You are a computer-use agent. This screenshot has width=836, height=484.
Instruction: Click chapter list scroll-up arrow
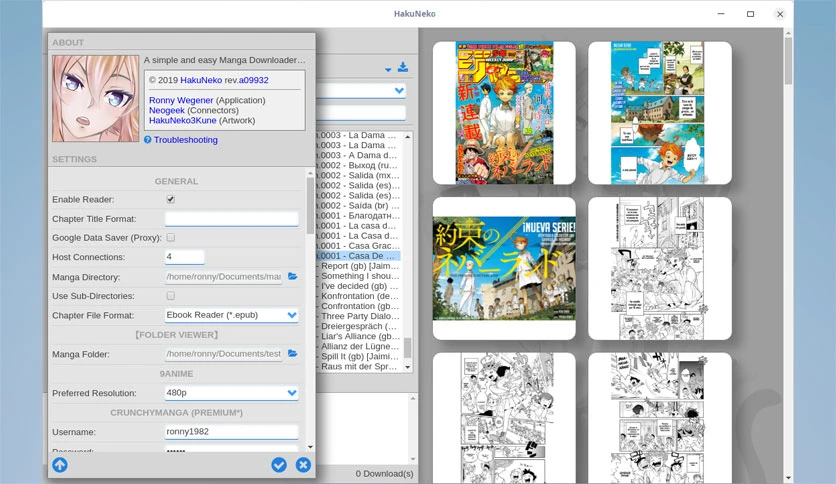tap(408, 136)
